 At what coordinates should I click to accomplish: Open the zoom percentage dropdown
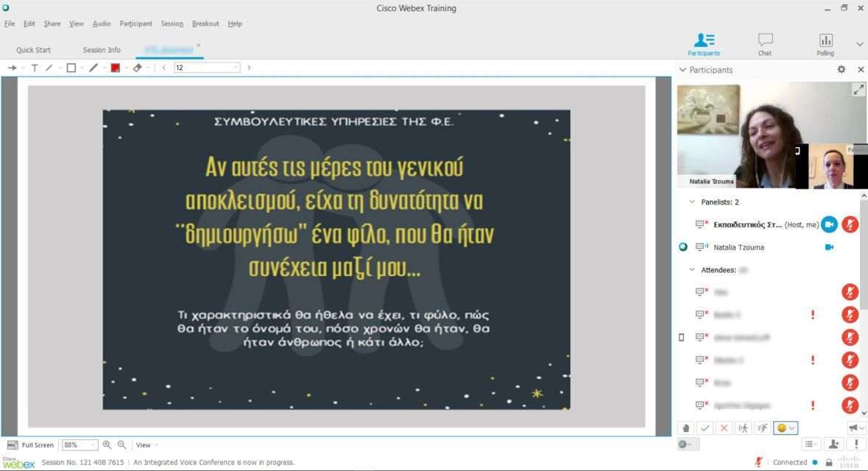point(93,445)
